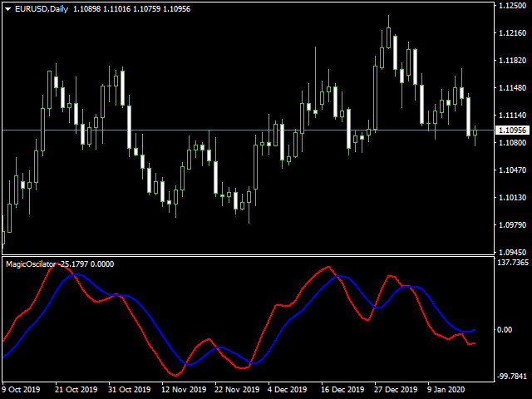Select the 1.12160 price scale label
532x399 pixels.
(x=512, y=33)
